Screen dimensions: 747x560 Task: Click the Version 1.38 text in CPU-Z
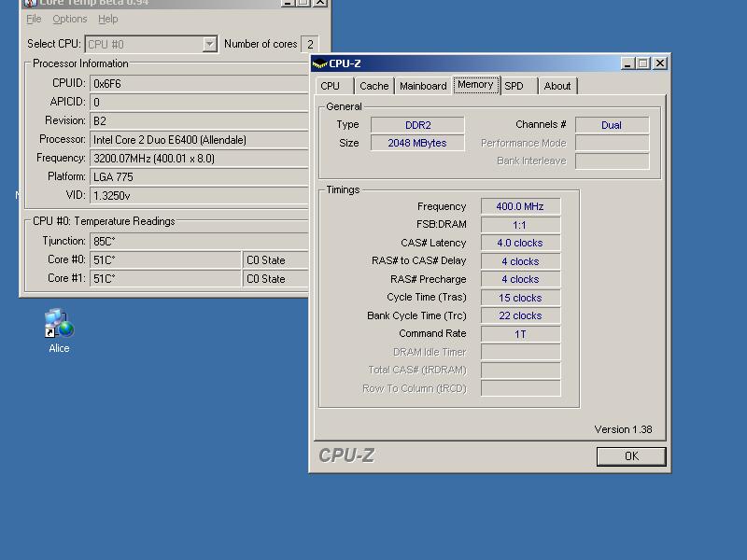tap(623, 429)
